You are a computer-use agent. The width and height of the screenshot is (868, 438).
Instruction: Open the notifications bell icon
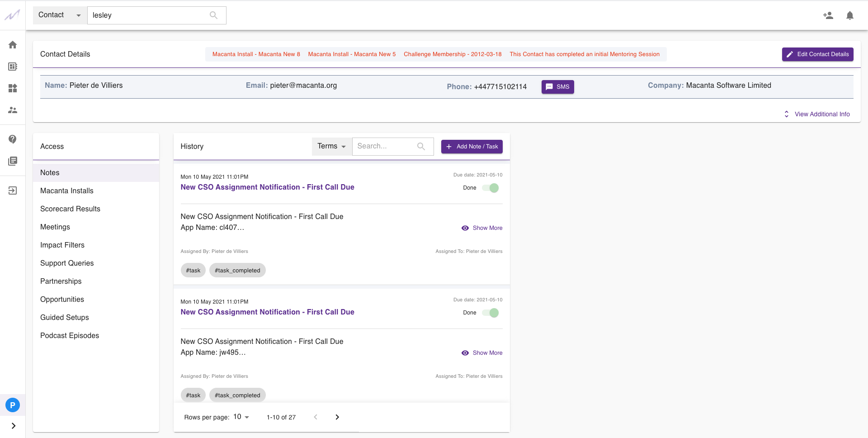850,15
